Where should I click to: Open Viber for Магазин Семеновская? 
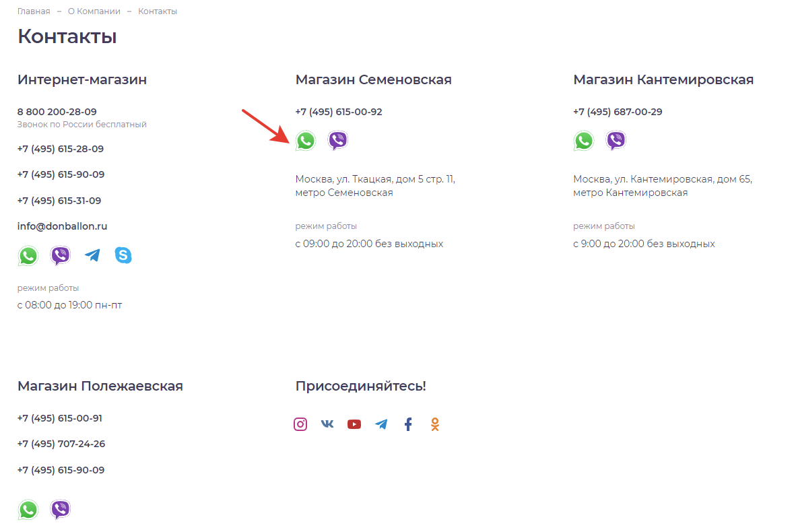tap(338, 141)
